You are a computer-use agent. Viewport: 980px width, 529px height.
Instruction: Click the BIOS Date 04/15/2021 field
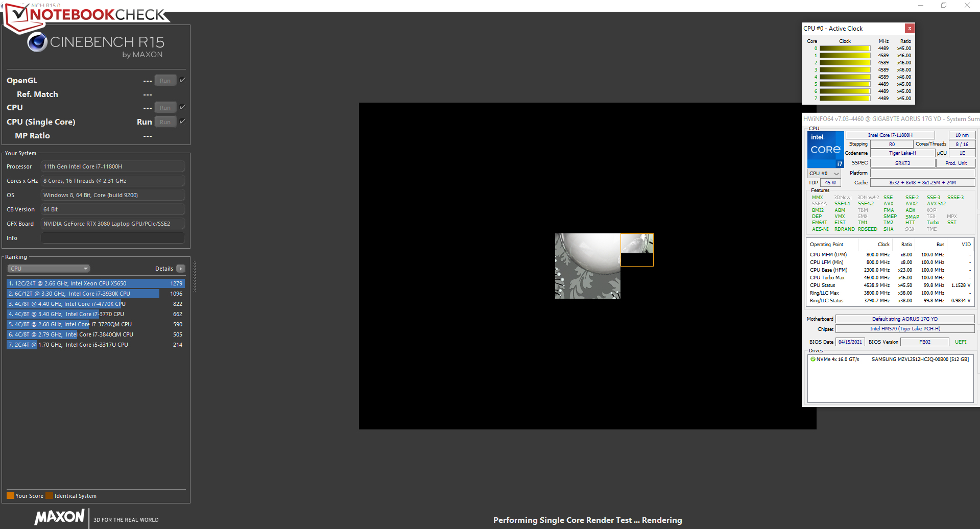tap(850, 342)
